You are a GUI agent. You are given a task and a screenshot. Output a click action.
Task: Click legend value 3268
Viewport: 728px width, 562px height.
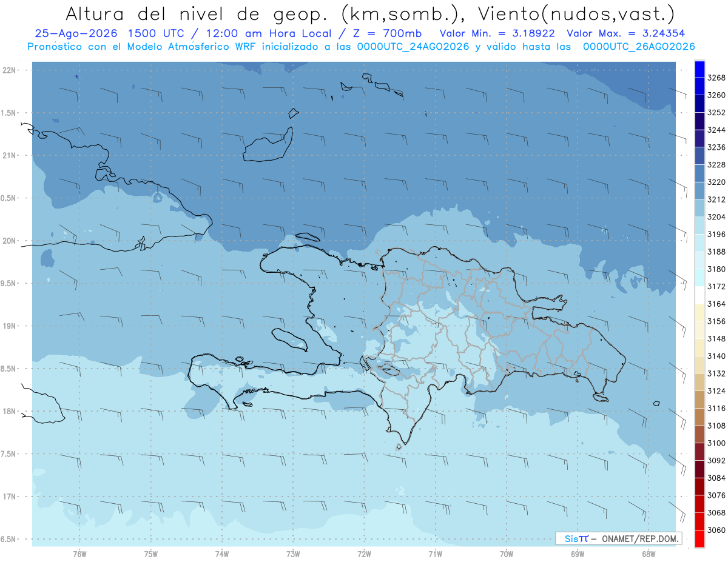point(716,78)
